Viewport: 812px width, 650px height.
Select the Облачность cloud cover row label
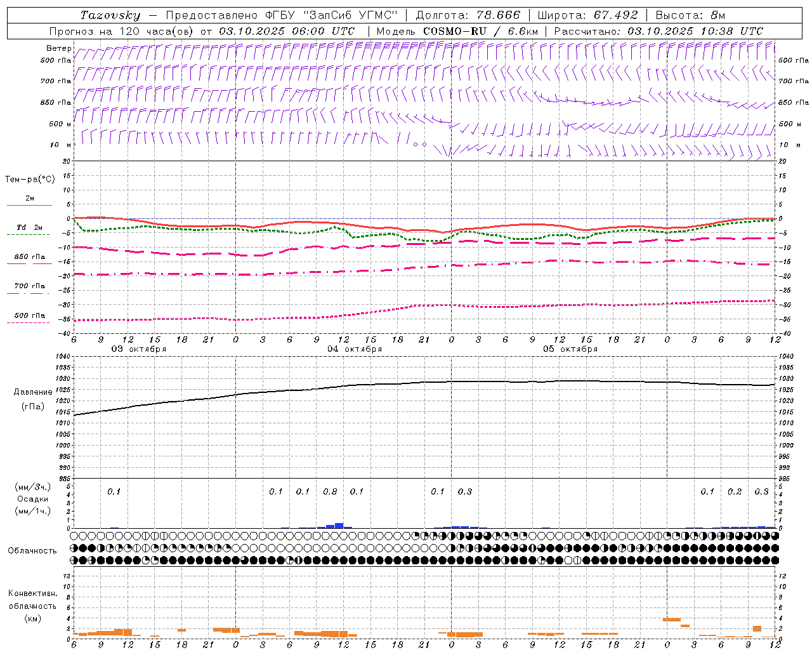(x=32, y=550)
